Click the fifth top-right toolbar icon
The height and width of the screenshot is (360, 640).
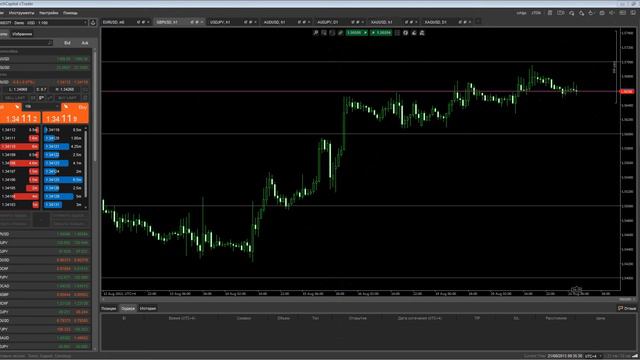(591, 13)
